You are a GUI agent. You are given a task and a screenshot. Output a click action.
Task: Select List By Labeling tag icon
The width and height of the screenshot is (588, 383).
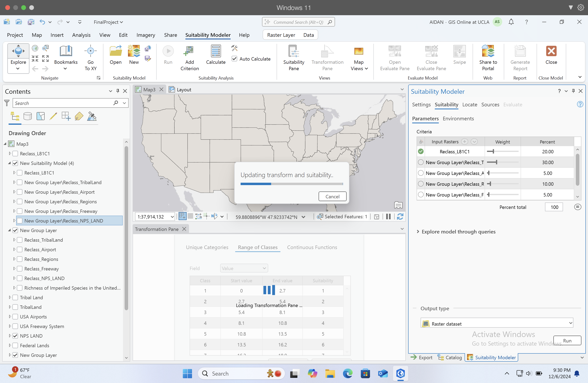pyautogui.click(x=79, y=116)
